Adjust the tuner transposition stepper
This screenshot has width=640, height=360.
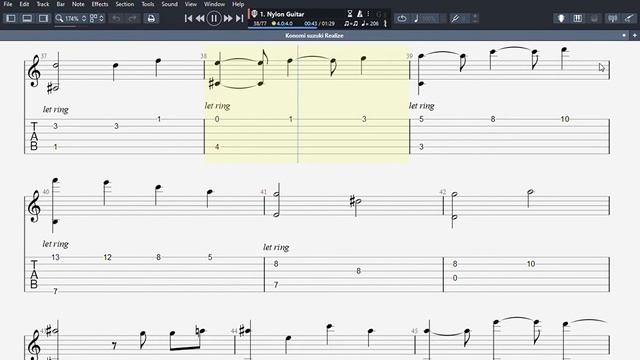point(475,18)
